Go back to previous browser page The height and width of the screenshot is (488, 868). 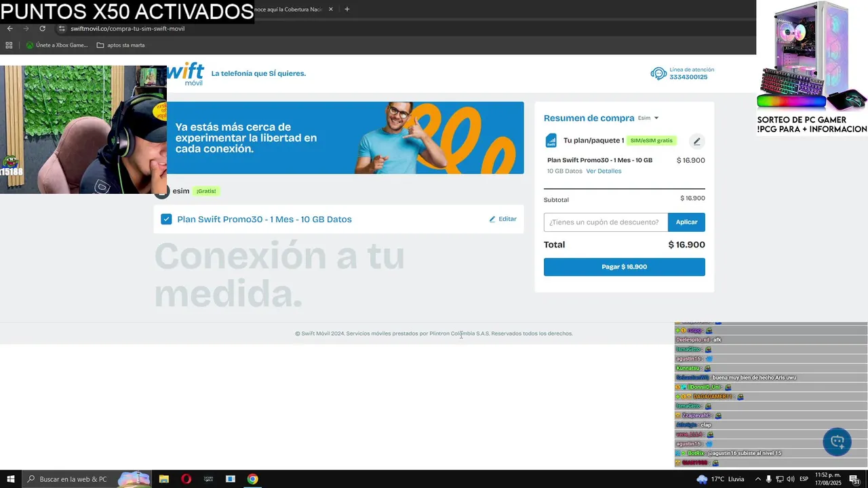point(9,28)
